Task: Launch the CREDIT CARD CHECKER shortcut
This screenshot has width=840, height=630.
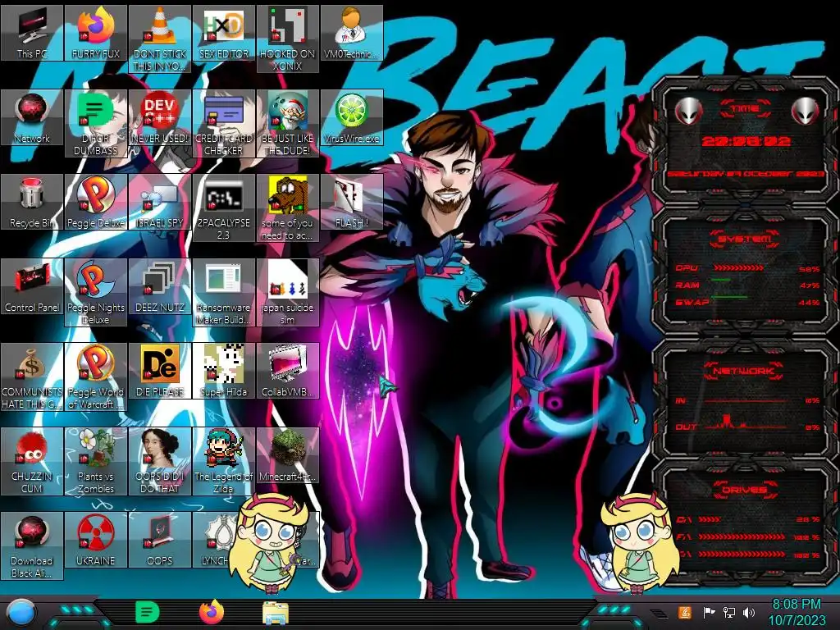Action: [223, 124]
